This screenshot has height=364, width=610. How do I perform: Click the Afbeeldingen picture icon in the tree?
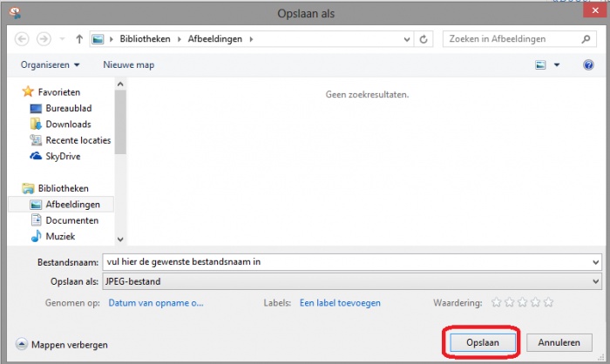[36, 205]
